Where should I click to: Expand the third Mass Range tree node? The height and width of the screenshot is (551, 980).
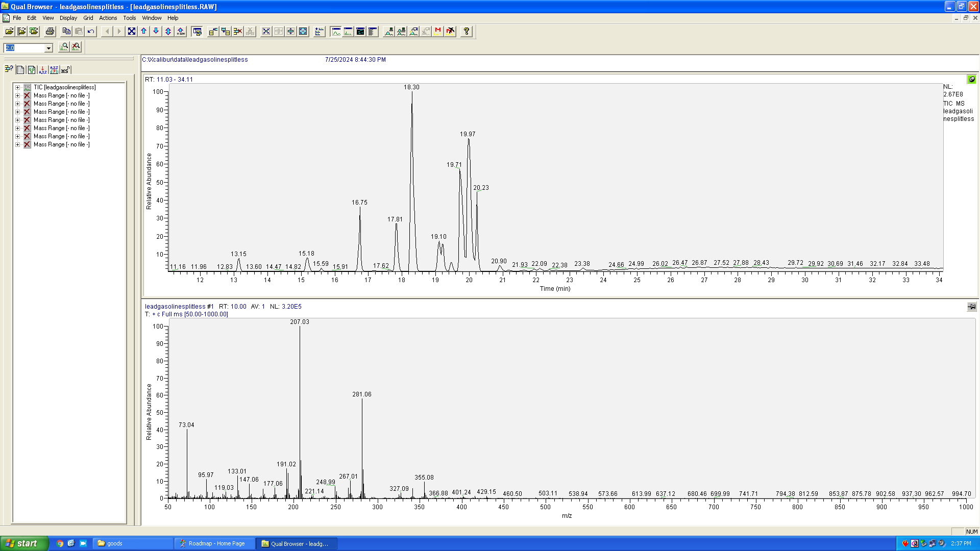pyautogui.click(x=17, y=112)
